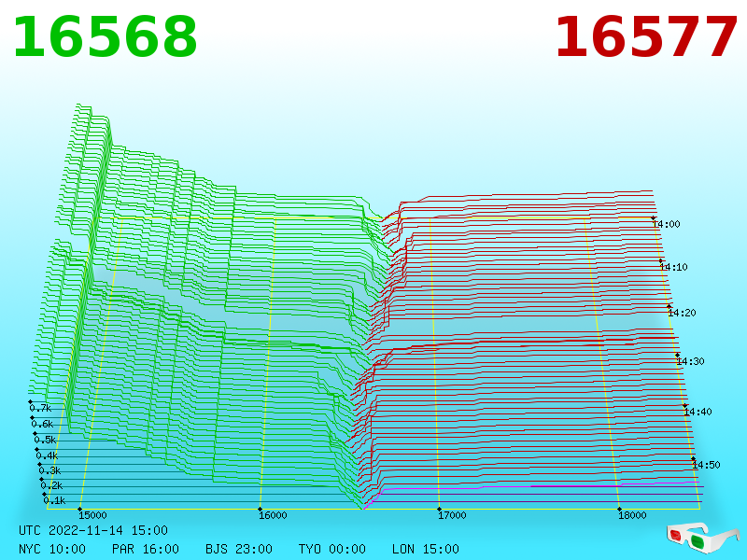747x560 pixels.
Task: Select the 14:10 time axis label
Action: click(673, 267)
